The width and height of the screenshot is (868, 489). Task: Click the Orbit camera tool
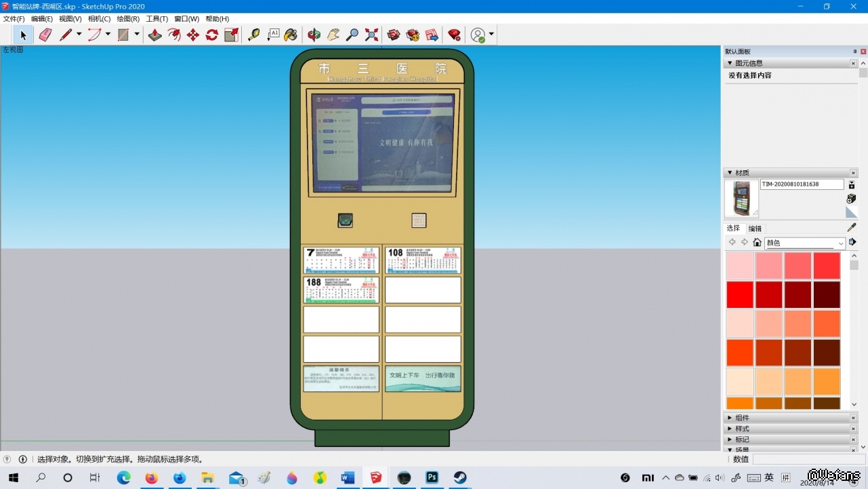click(x=314, y=35)
